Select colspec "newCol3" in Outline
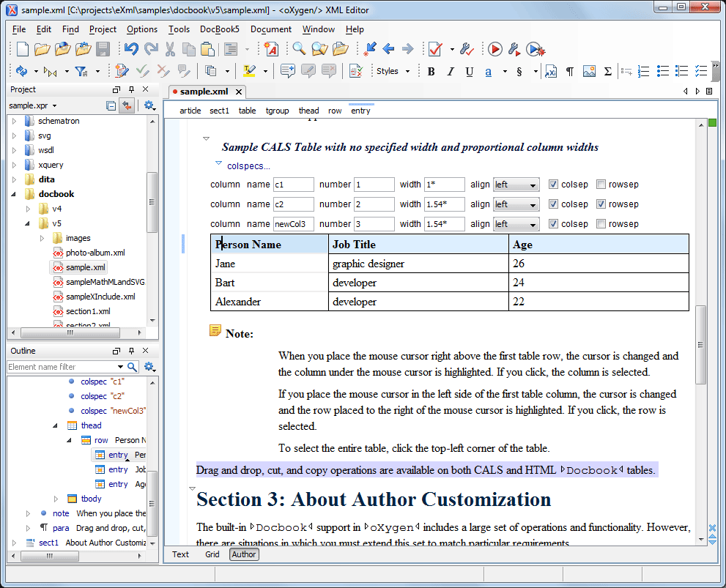Image resolution: width=726 pixels, height=588 pixels. point(113,411)
